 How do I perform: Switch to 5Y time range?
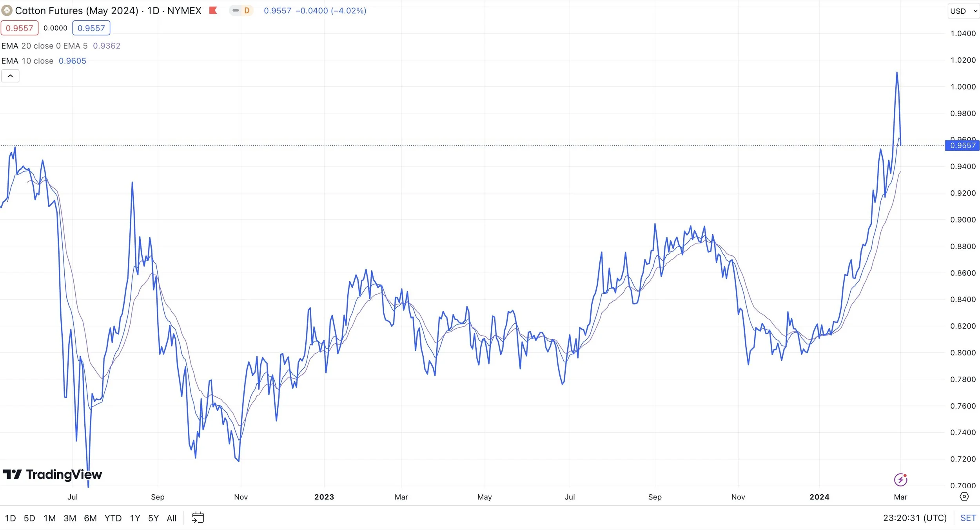[153, 518]
